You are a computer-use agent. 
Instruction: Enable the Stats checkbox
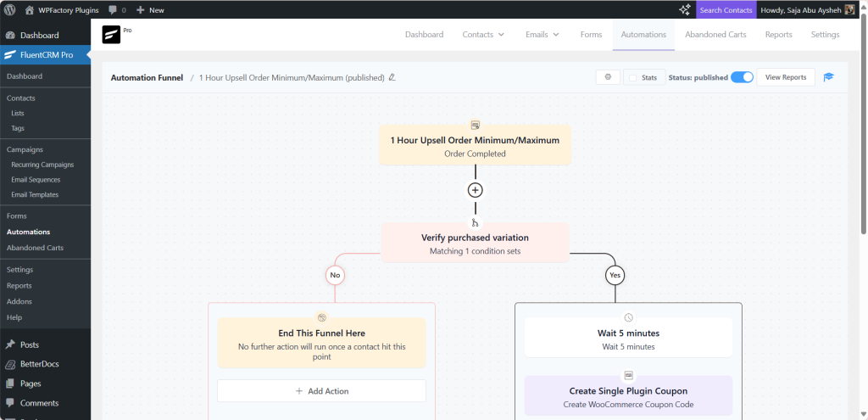(633, 78)
